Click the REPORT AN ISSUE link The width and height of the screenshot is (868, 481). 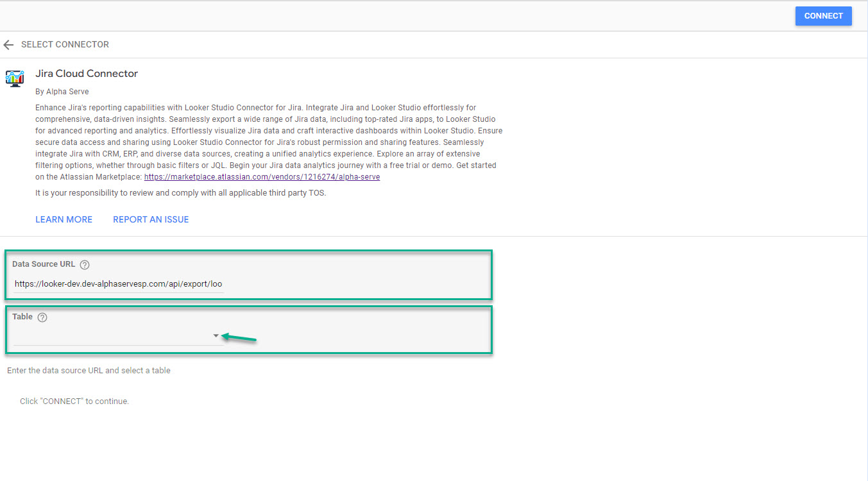pyautogui.click(x=151, y=219)
